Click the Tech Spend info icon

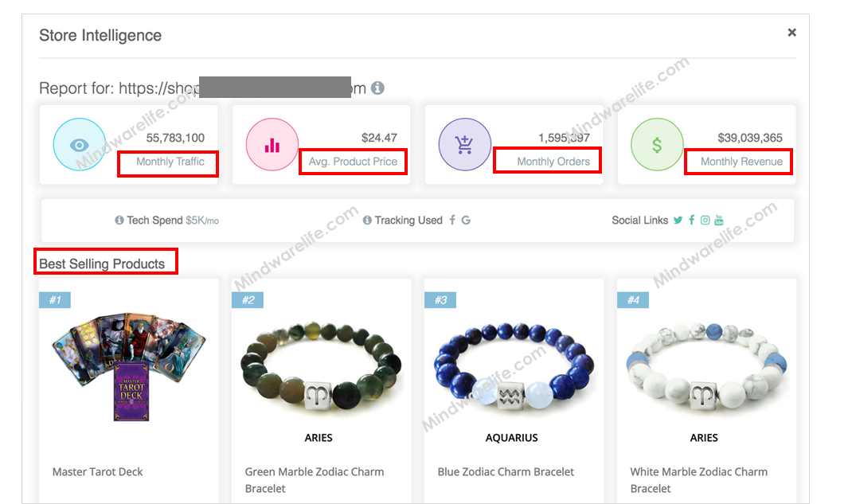119,220
